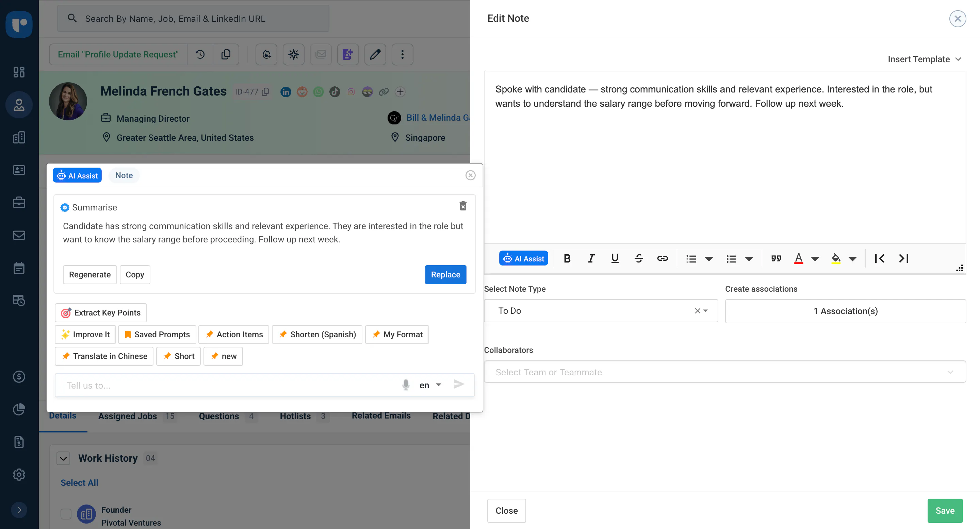Toggle bold formatting in note editor

567,258
